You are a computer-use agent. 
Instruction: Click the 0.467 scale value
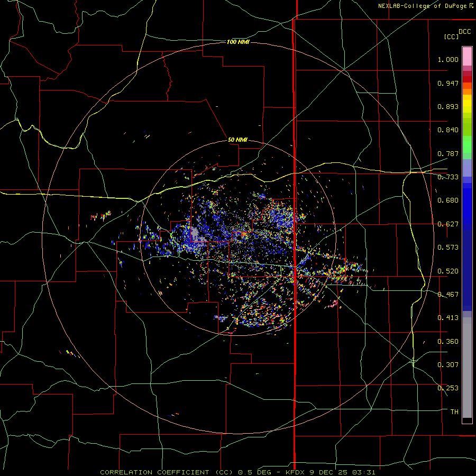(448, 295)
